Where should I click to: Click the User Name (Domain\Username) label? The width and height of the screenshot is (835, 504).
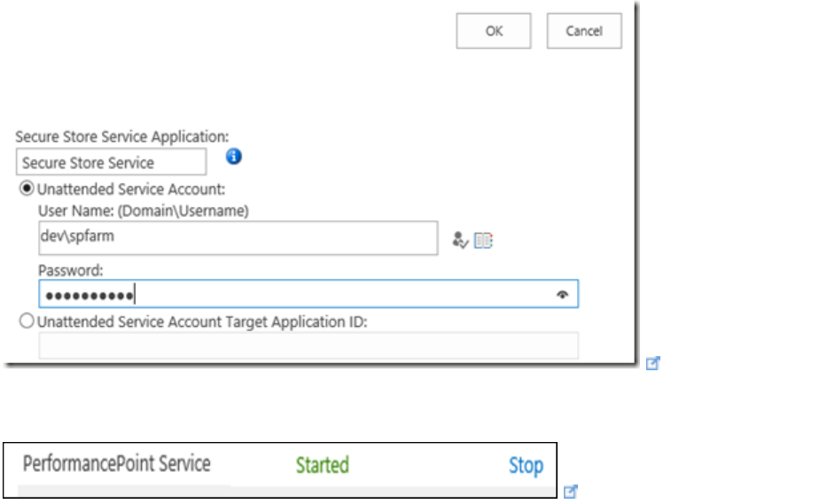click(143, 211)
